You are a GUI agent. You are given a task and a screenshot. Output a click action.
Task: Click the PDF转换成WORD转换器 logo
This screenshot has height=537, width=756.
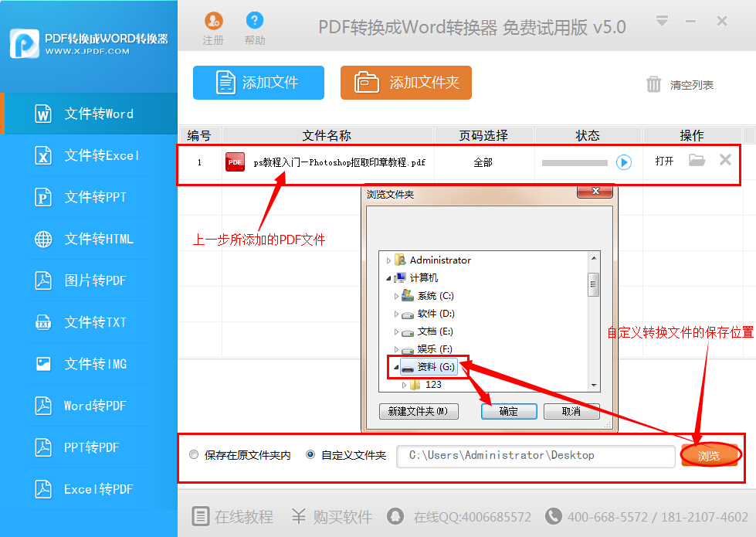[x=89, y=43]
